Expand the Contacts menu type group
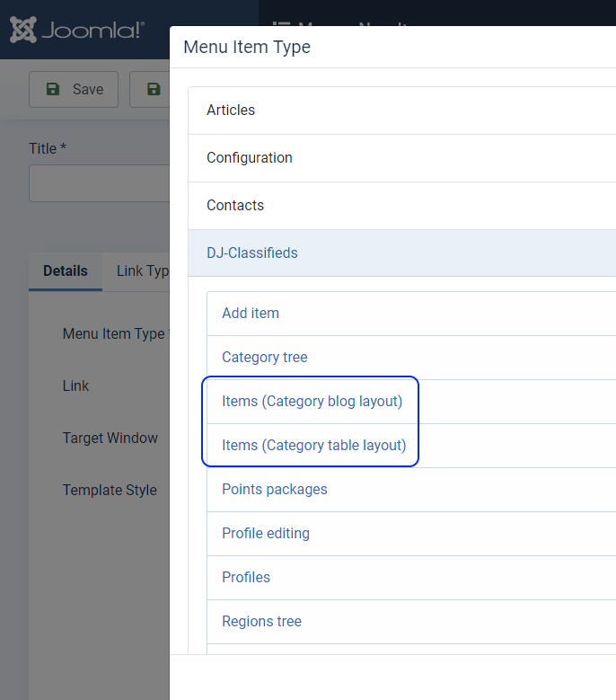This screenshot has height=700, width=616. [x=402, y=206]
